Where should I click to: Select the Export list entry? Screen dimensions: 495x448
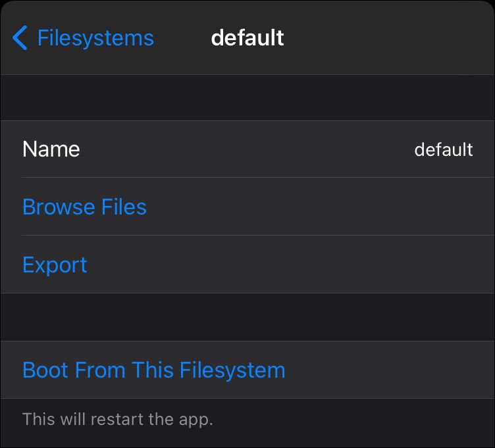pyautogui.click(x=55, y=265)
